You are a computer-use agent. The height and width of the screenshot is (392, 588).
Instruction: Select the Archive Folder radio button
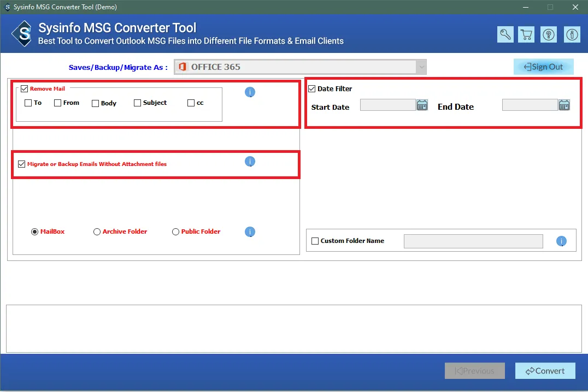coord(97,232)
